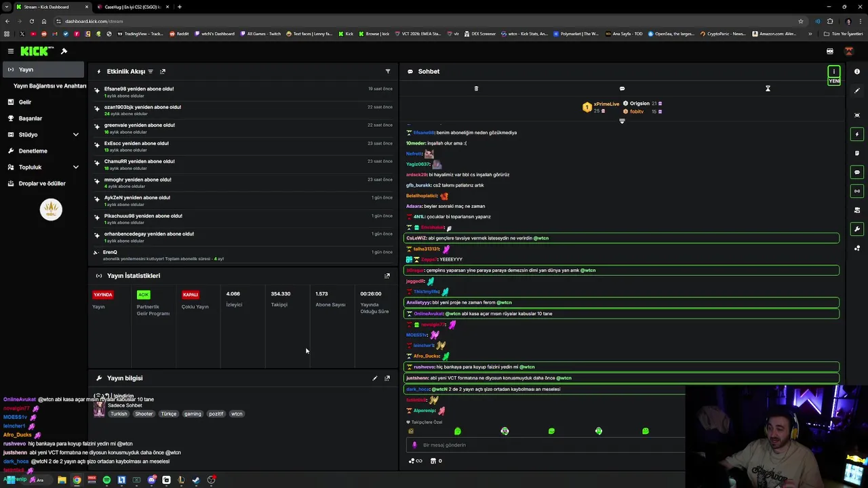Click the greenvale resubscribe event
The image size is (868, 488).
pyautogui.click(x=243, y=128)
